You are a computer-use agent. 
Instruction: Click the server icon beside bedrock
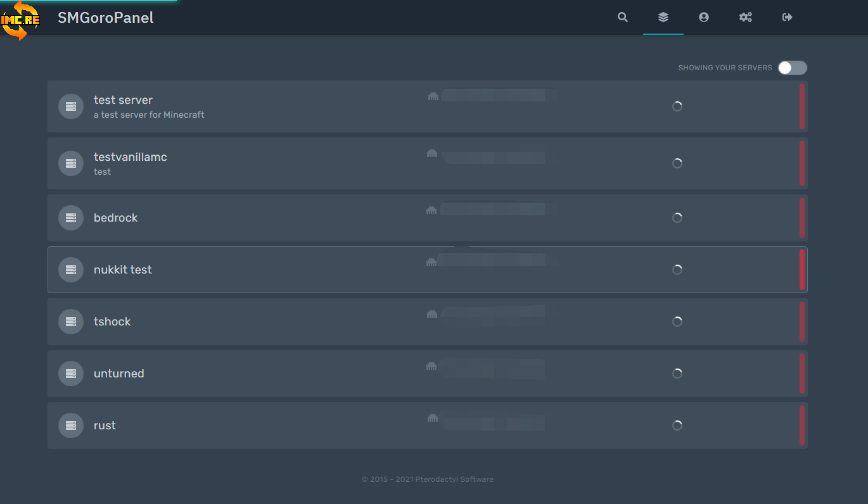click(x=71, y=218)
